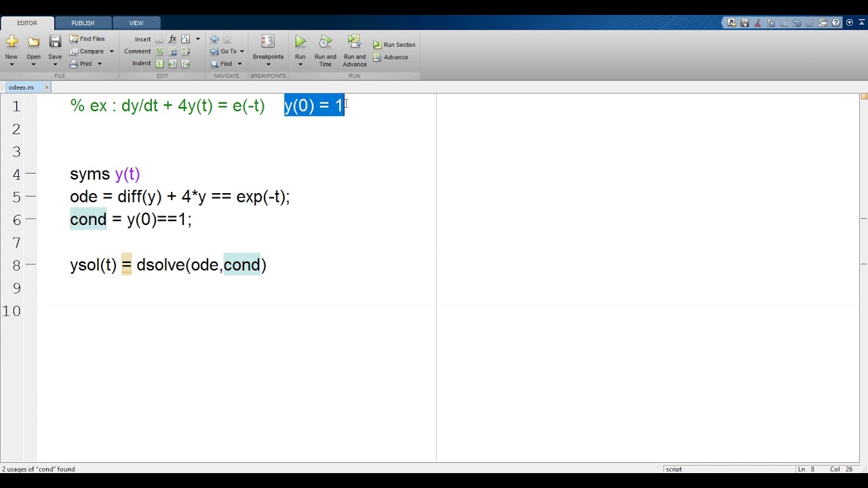Screen dimensions: 868x488
Task: Click the Open folder icon
Action: pos(33,42)
